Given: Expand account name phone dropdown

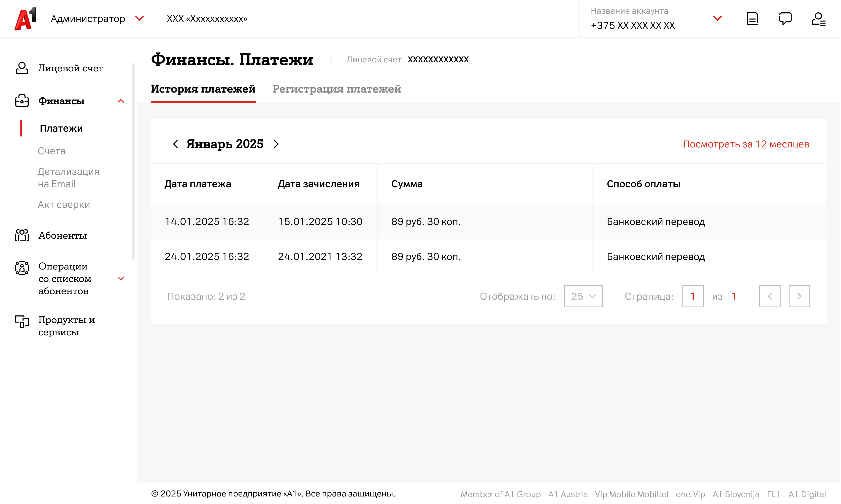Looking at the screenshot, I should (x=717, y=18).
